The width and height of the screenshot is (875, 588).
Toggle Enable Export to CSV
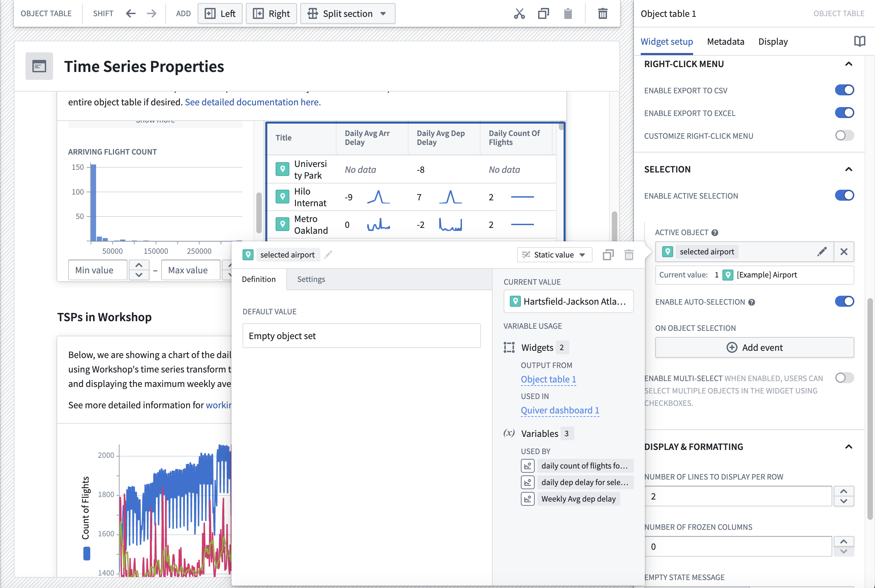pos(844,90)
